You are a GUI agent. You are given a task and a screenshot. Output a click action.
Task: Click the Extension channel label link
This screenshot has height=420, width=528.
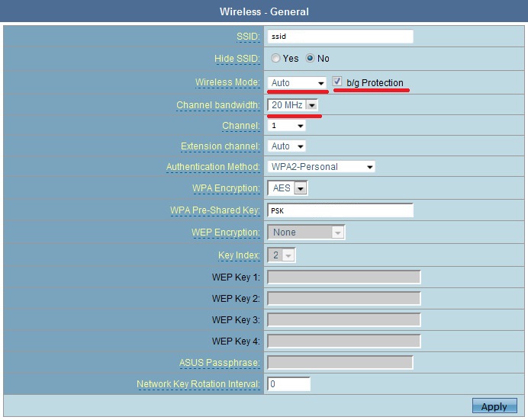coord(220,146)
